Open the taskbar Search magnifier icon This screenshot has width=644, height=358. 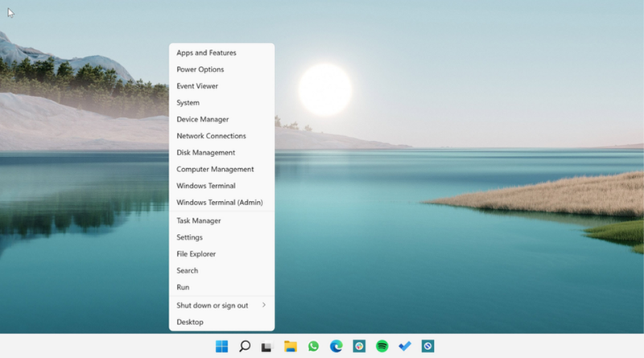click(x=245, y=346)
